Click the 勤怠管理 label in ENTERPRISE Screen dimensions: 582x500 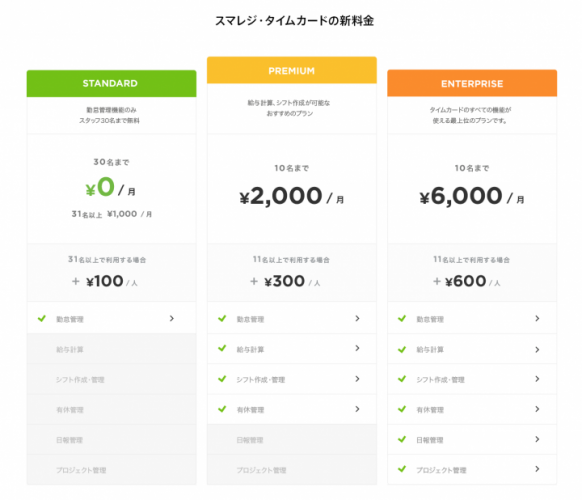(x=430, y=319)
